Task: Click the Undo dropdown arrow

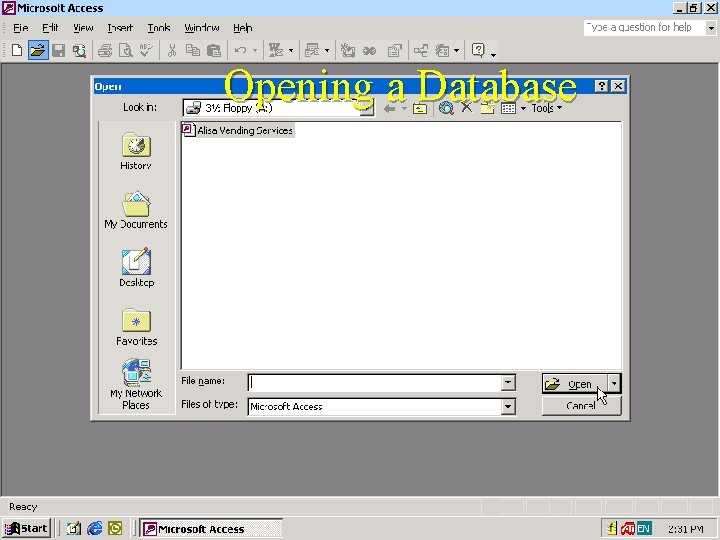Action: (x=255, y=51)
